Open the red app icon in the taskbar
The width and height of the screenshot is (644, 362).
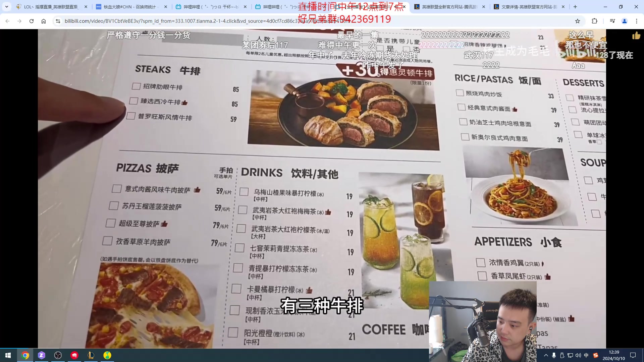[74, 355]
